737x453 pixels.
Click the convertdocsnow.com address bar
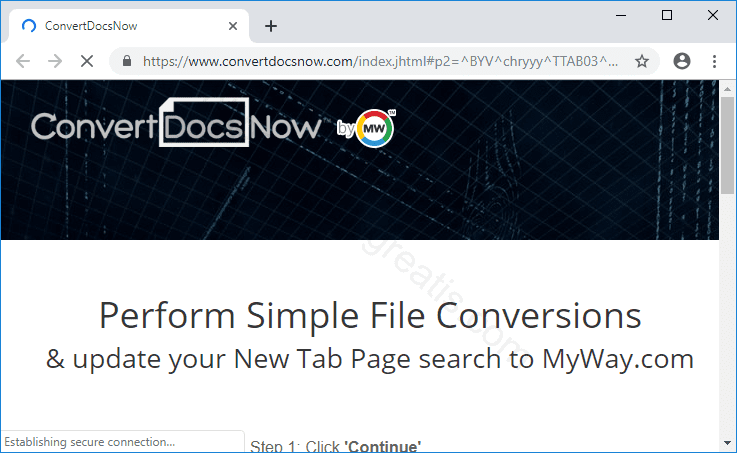pyautogui.click(x=380, y=61)
